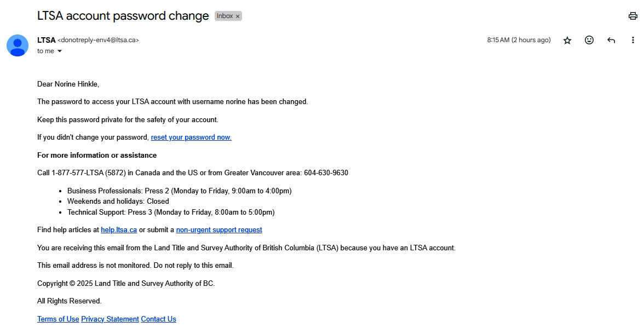Click the sender address donotreply-env4@ltsa.ca
Image resolution: width=644 pixels, height=333 pixels.
pos(98,40)
